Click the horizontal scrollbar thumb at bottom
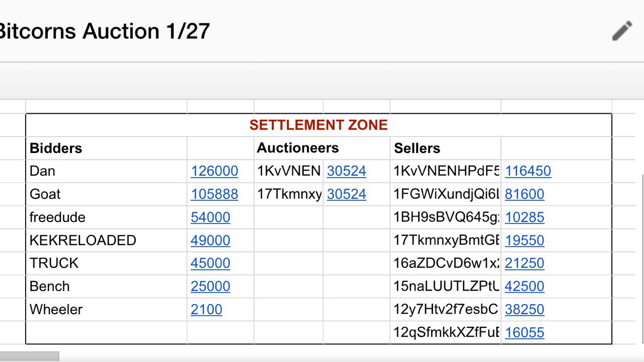The width and height of the screenshot is (644, 362). coord(29,356)
